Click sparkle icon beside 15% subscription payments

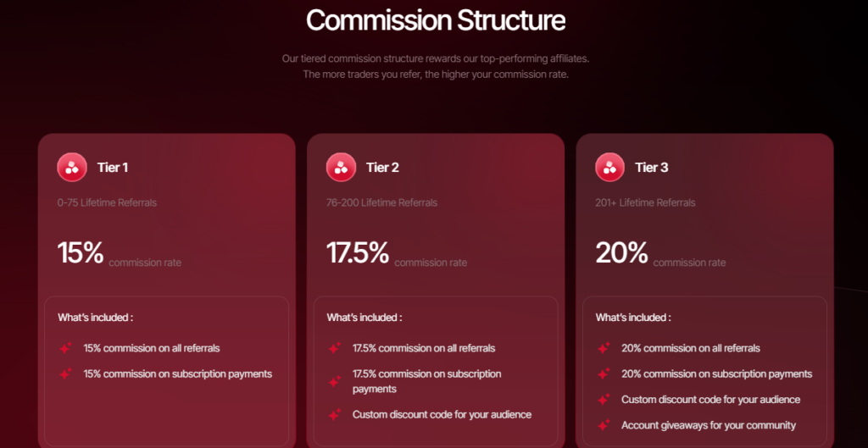[65, 373]
